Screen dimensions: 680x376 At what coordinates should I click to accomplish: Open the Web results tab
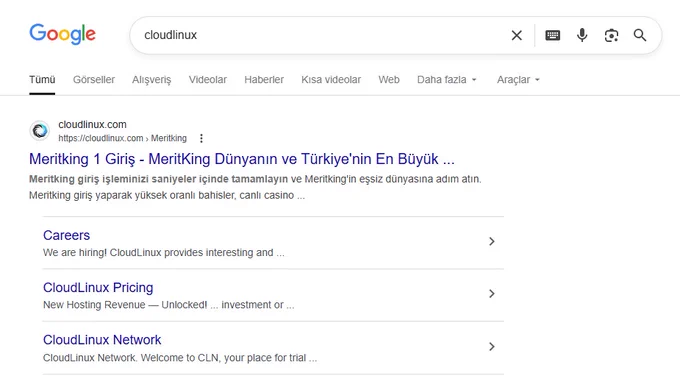click(389, 80)
